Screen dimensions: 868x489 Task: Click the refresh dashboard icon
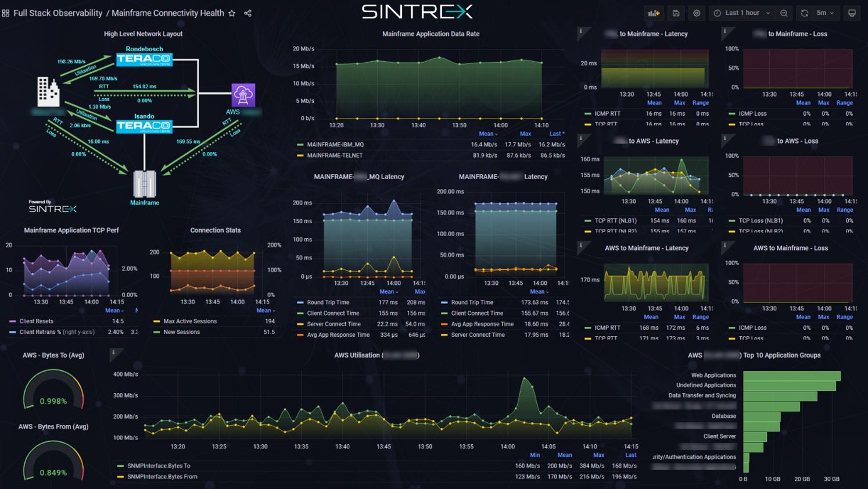point(805,13)
